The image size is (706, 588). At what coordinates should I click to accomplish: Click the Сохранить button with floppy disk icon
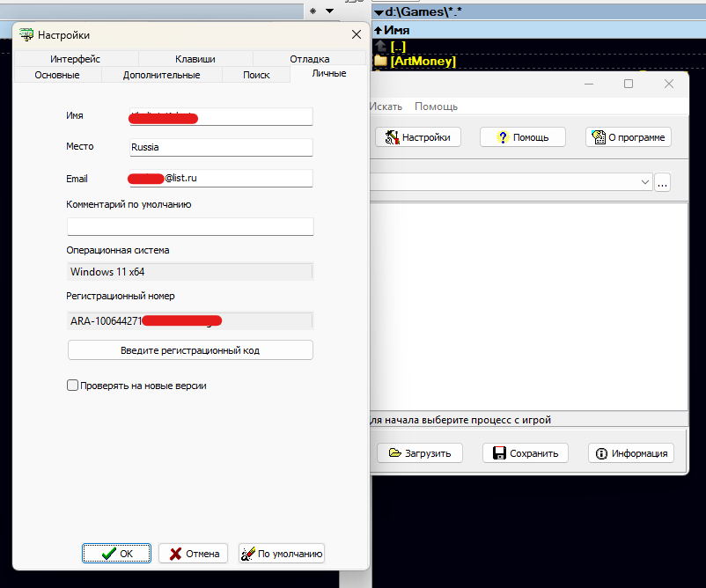pos(526,453)
